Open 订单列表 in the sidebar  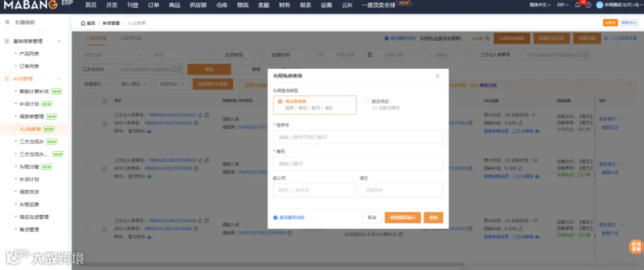click(x=29, y=66)
